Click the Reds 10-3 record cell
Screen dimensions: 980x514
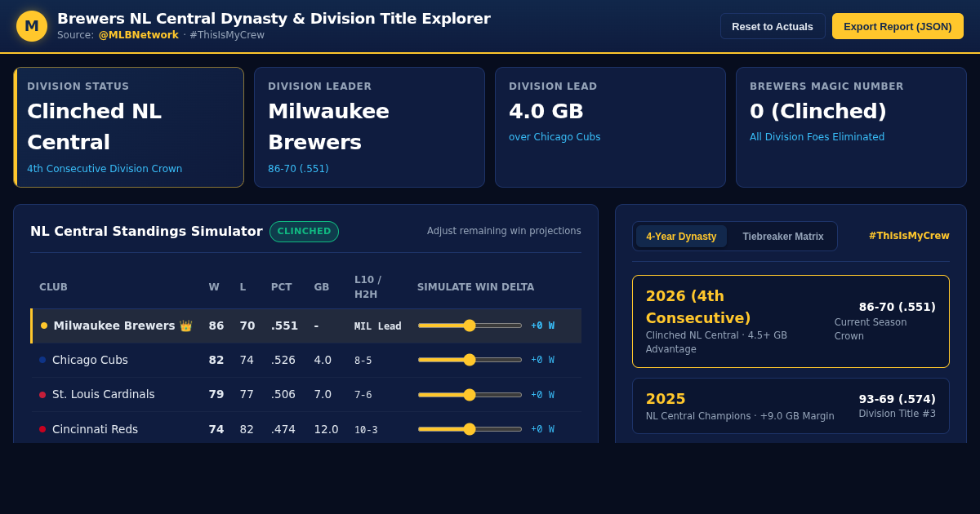[x=366, y=429]
